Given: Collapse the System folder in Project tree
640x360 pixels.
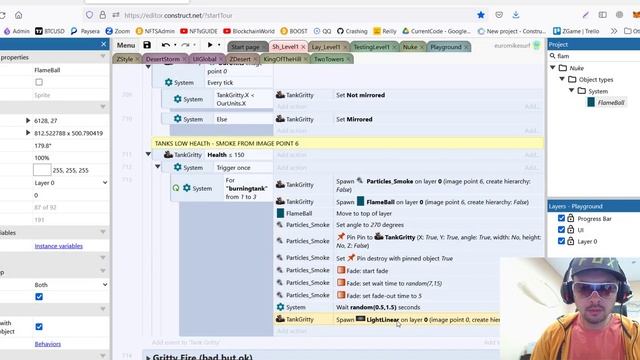Looking at the screenshot, I should coord(571,91).
